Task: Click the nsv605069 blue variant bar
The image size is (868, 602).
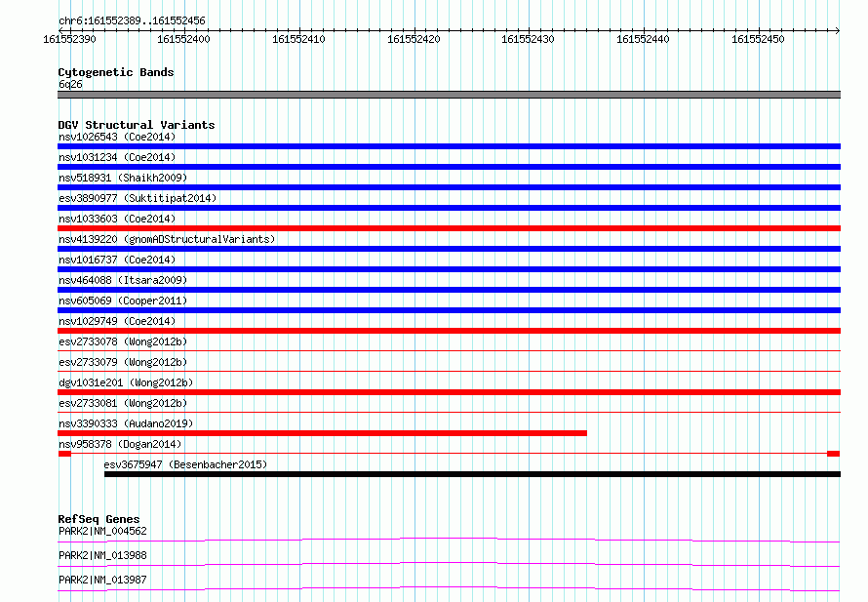Action: tap(449, 310)
